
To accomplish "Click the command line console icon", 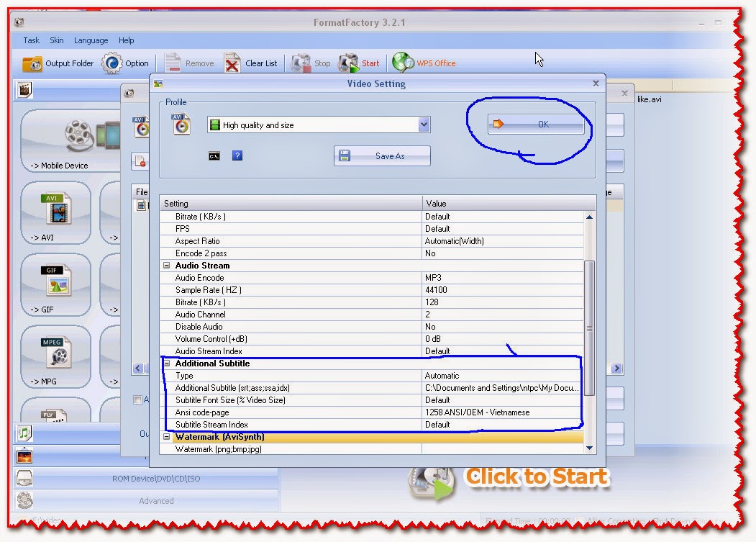I will point(214,156).
